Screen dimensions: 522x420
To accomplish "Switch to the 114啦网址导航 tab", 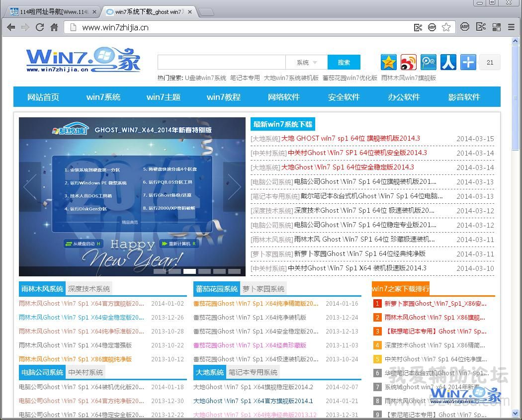I will point(53,12).
